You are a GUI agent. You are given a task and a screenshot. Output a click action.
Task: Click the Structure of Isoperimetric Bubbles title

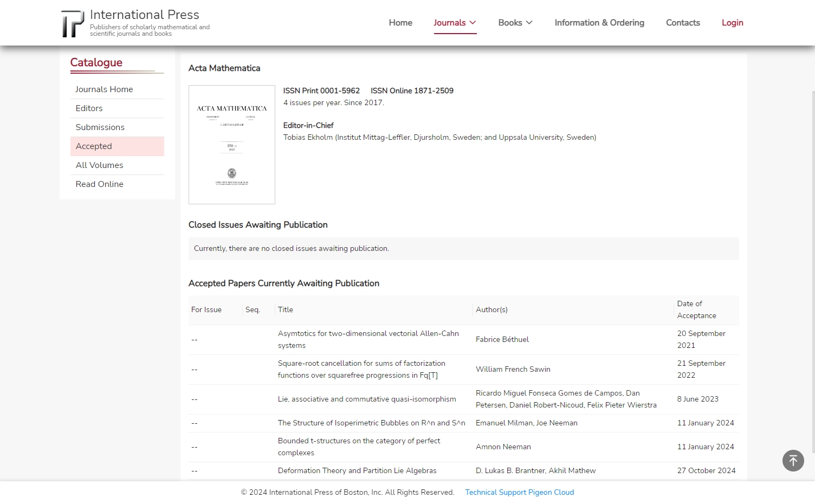click(x=372, y=423)
